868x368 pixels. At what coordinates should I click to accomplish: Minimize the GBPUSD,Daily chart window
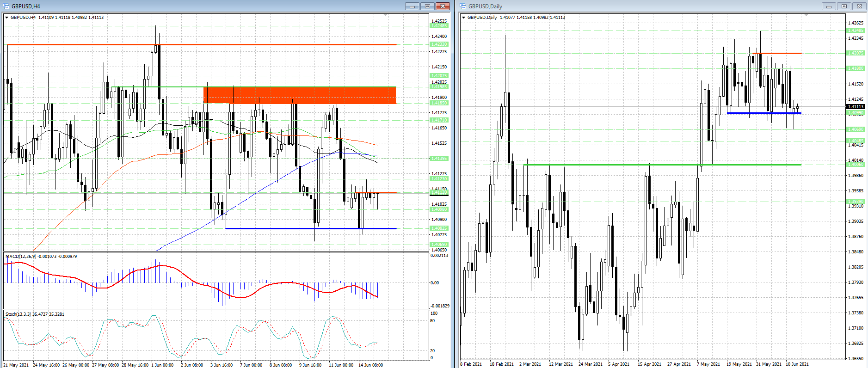point(829,6)
